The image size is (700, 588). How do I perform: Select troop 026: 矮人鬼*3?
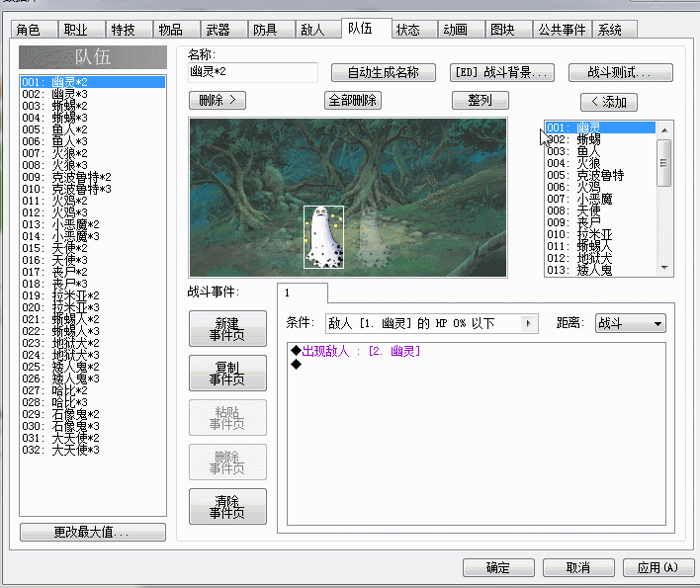click(92, 378)
